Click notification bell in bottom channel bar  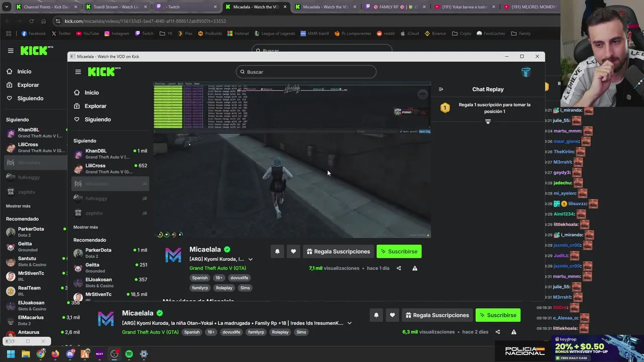376,315
